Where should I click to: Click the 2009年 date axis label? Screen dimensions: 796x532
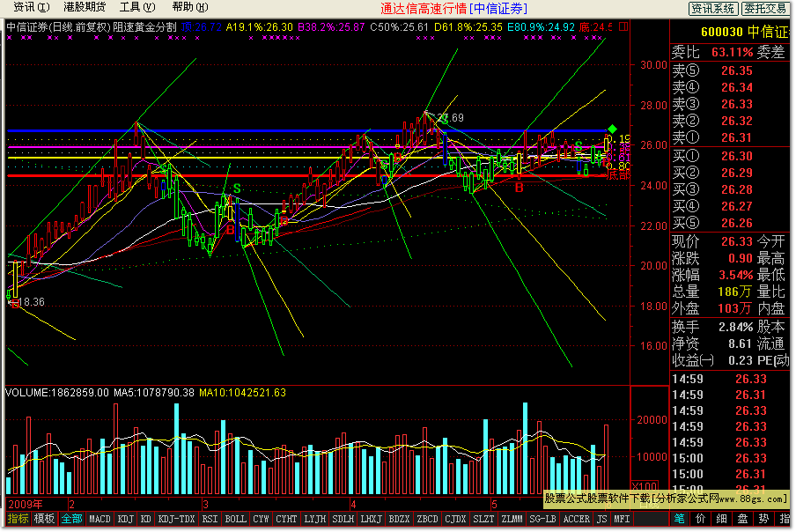(26, 504)
